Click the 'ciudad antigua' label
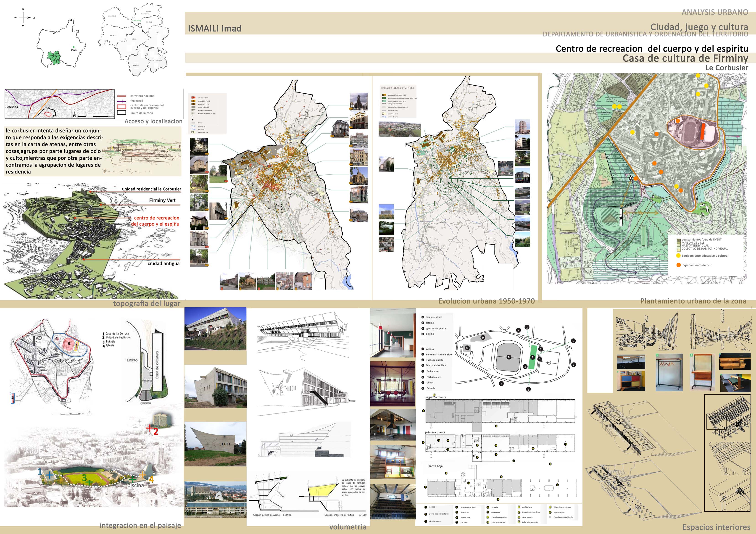The height and width of the screenshot is (534, 756). 164,263
